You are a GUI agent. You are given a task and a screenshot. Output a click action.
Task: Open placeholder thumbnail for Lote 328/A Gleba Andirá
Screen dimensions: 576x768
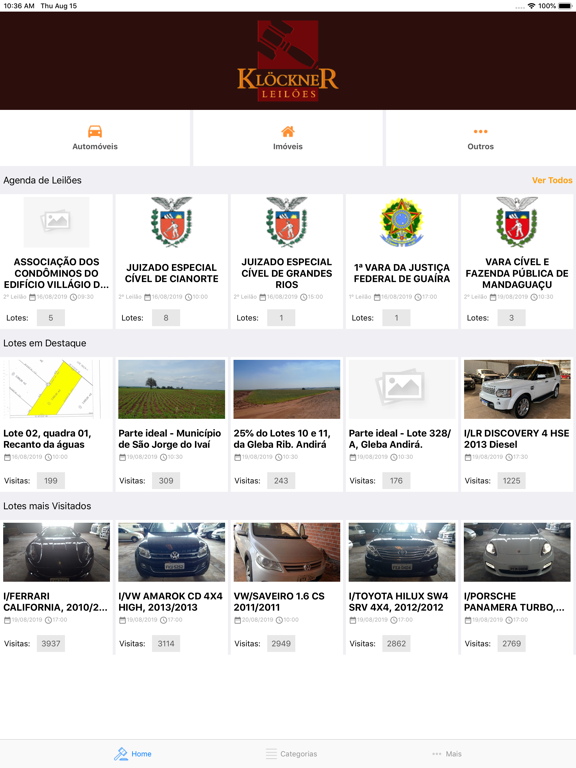click(402, 389)
